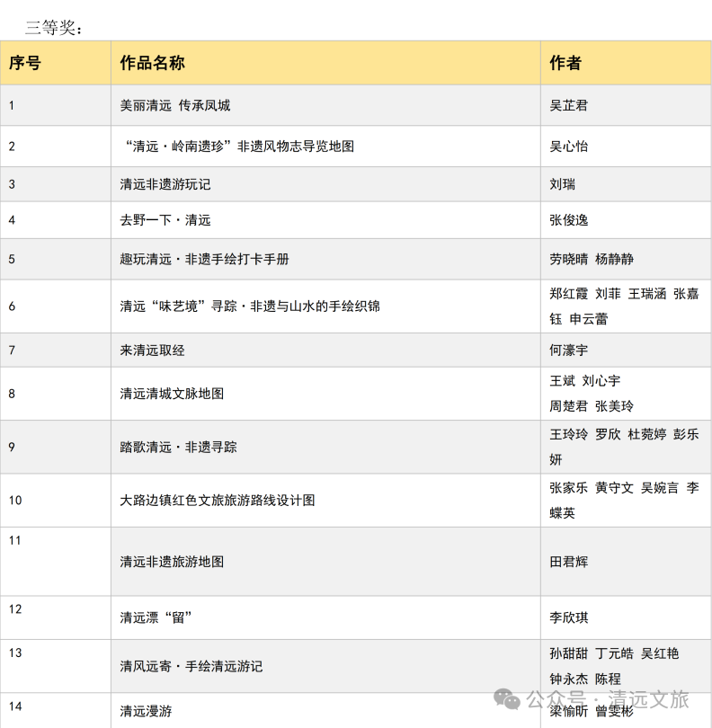Select authors 劳晓晴 杨静静
This screenshot has height=728, width=712.
[x=592, y=259]
